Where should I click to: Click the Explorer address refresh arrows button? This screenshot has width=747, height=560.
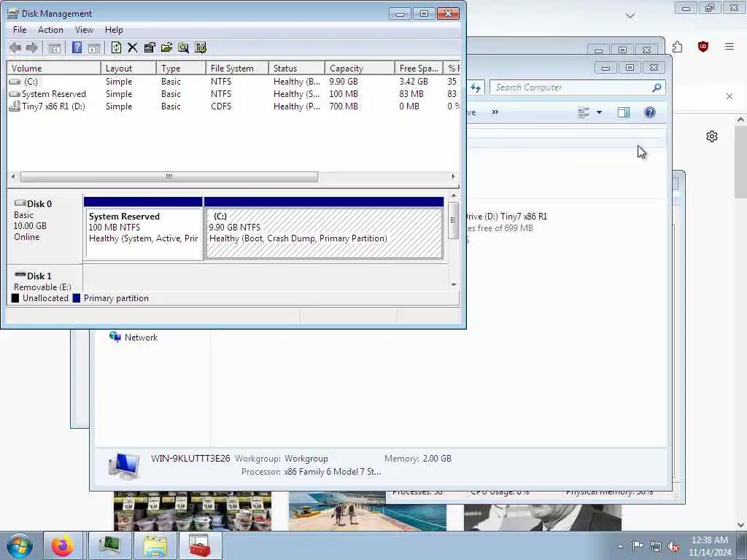[476, 87]
